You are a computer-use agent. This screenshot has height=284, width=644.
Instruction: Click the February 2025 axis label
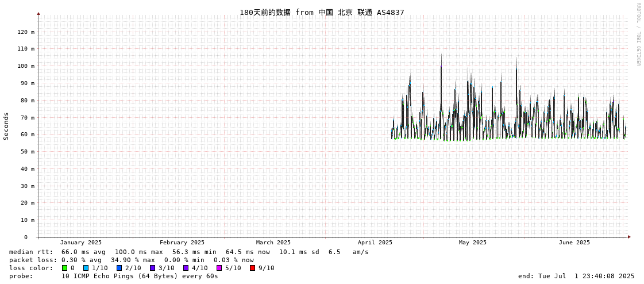(182, 243)
